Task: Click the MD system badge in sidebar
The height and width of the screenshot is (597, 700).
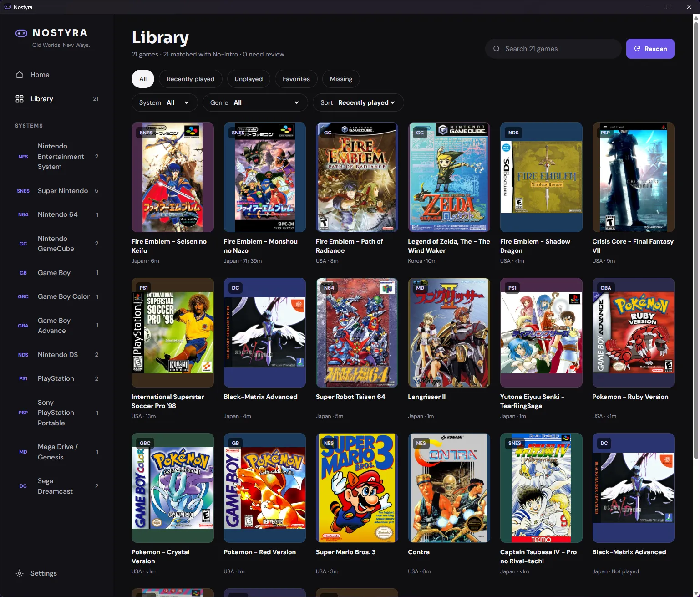Action: point(23,452)
